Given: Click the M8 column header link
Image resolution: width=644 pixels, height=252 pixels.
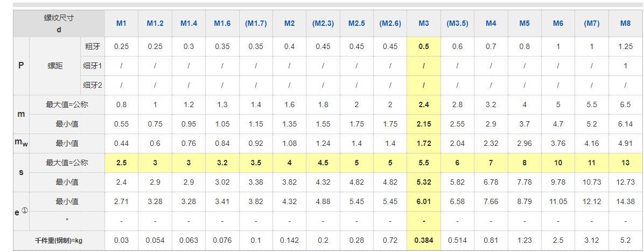Looking at the screenshot, I should tap(625, 24).
